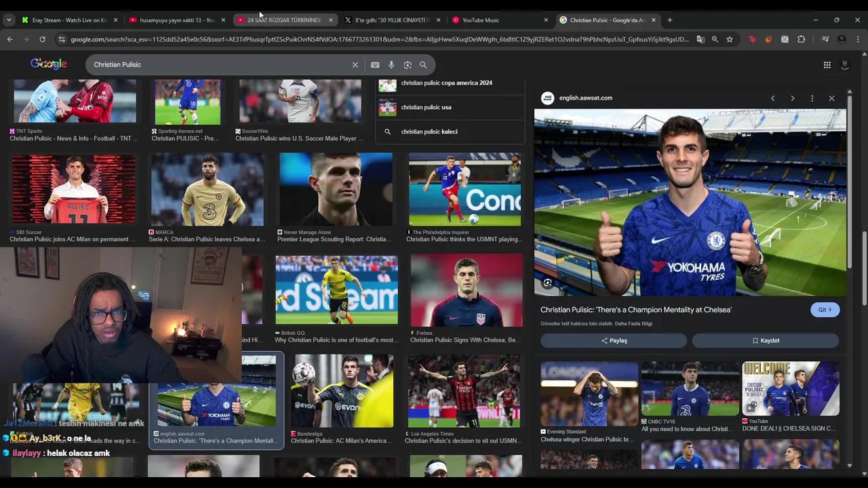This screenshot has width=868, height=488.
Task: Show next image in preview panel
Action: tap(792, 98)
